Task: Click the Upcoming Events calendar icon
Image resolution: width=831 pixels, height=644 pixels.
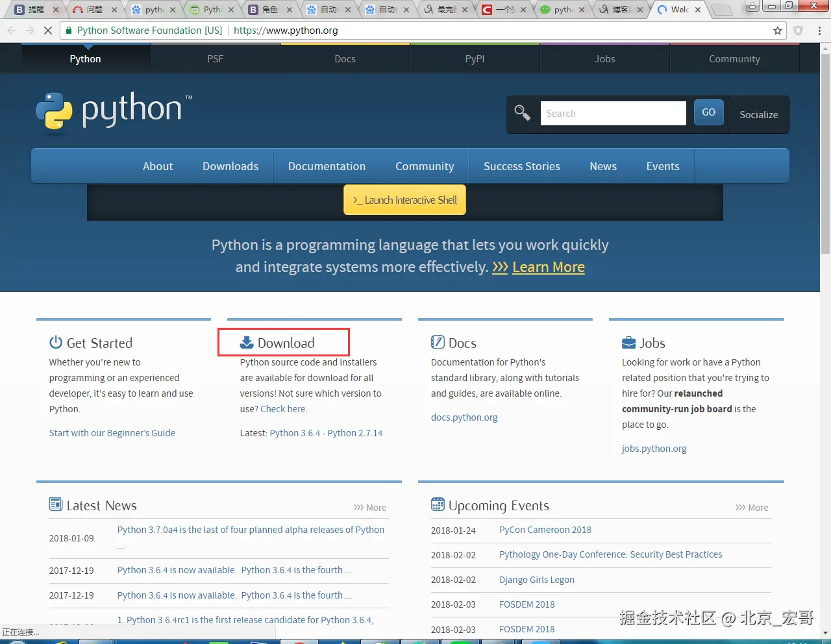Action: coord(438,504)
